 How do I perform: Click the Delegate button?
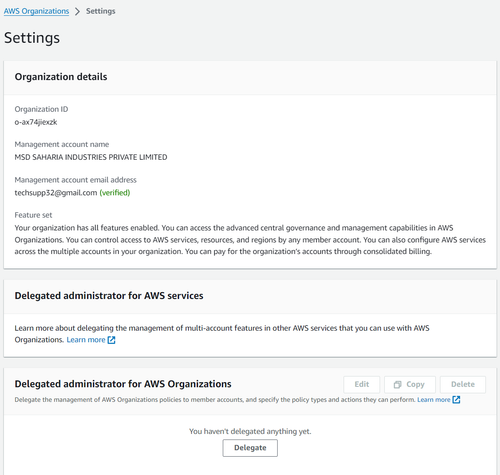[x=250, y=448]
